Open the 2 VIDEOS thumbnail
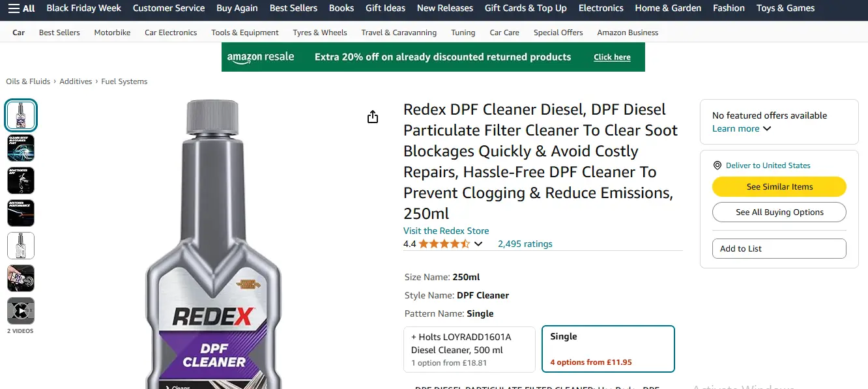The height and width of the screenshot is (389, 868). pyautogui.click(x=21, y=311)
